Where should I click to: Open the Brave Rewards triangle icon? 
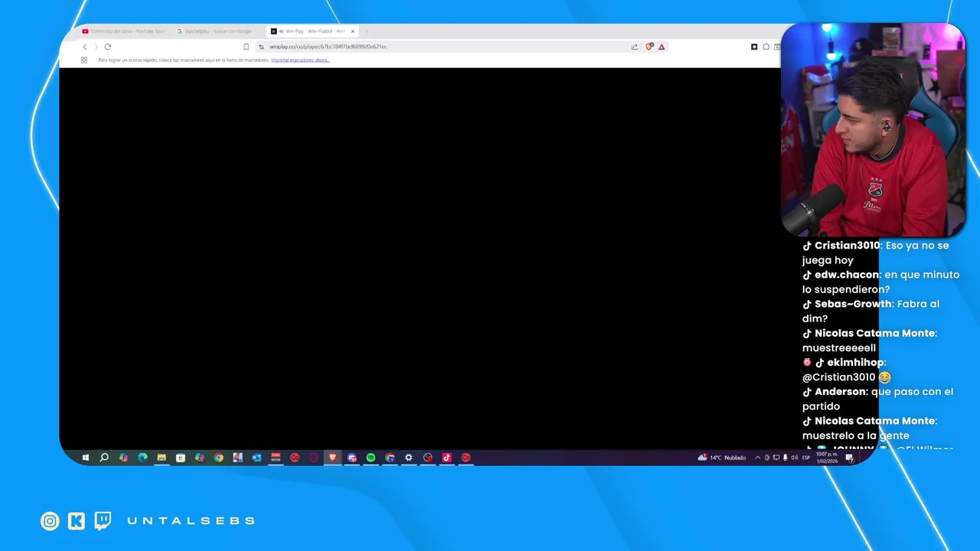[x=661, y=47]
